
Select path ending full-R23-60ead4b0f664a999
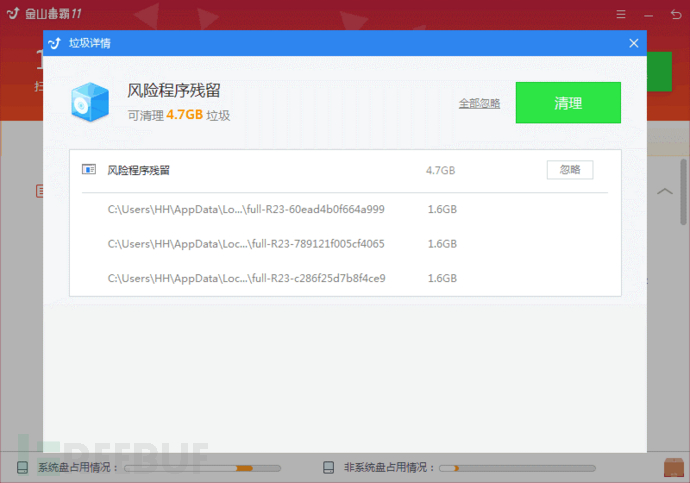coord(246,209)
